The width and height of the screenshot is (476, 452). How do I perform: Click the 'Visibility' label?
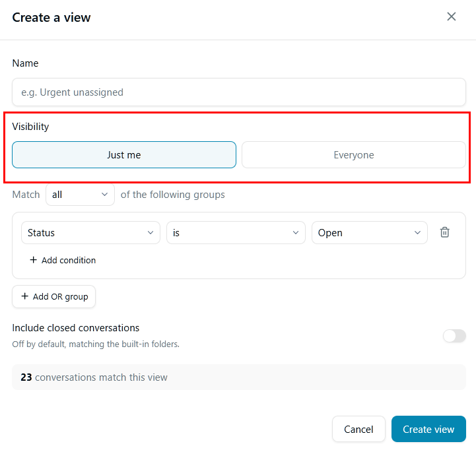click(x=30, y=127)
